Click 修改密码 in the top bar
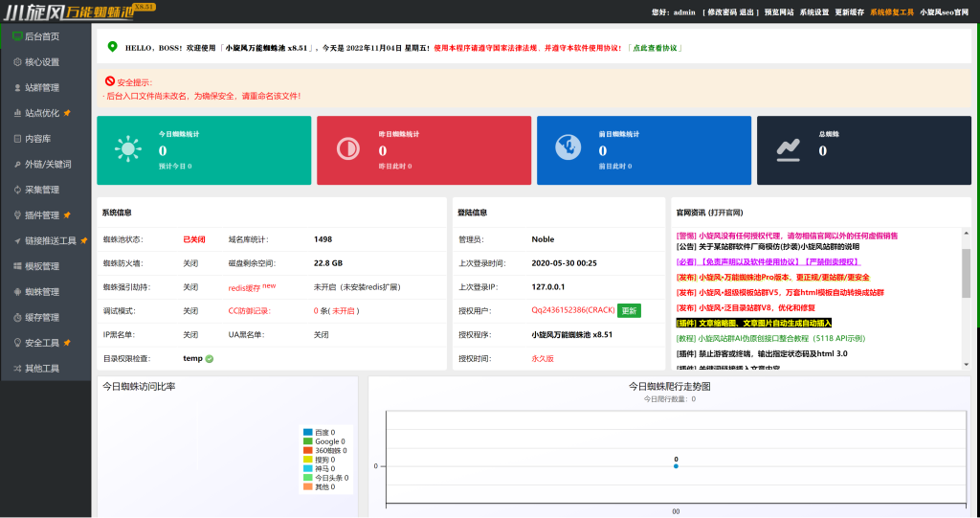The height and width of the screenshot is (518, 980). click(722, 11)
